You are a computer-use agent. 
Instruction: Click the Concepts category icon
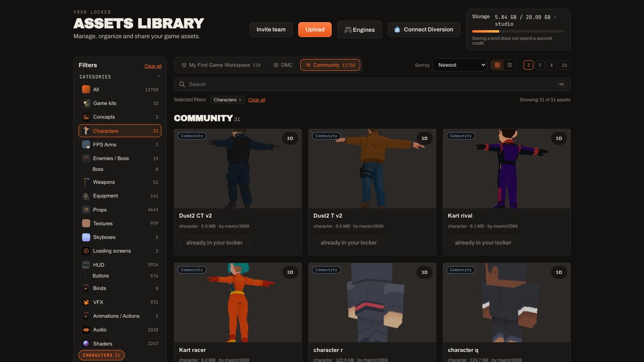point(86,117)
